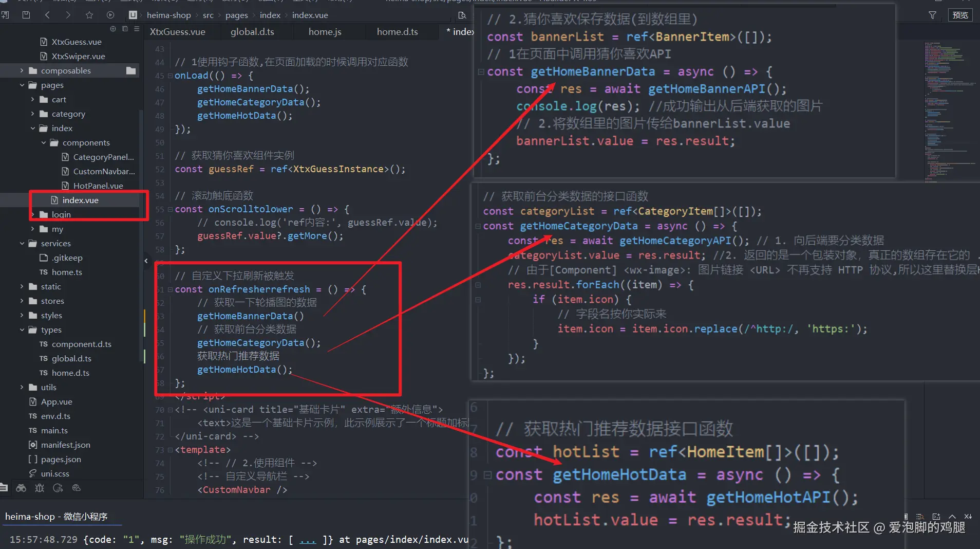980x549 pixels.
Task: Click the new-file toolbar icon at far left
Action: pyautogui.click(x=5, y=15)
